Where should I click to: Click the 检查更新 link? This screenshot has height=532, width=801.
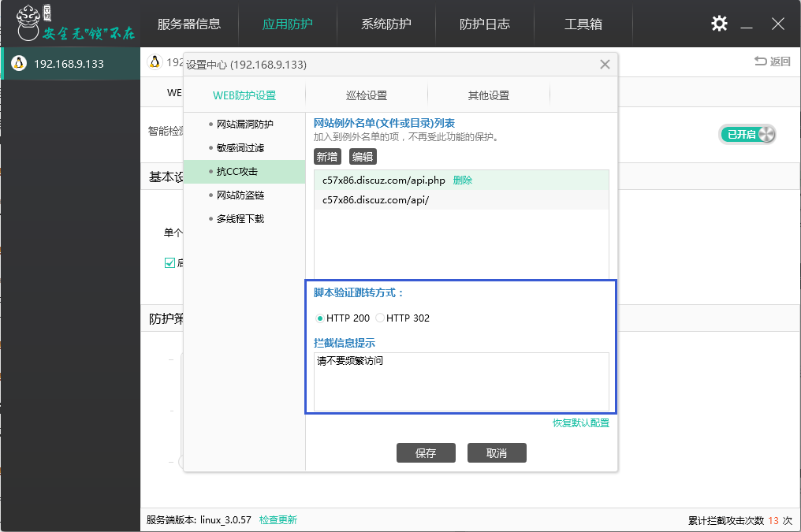(278, 519)
